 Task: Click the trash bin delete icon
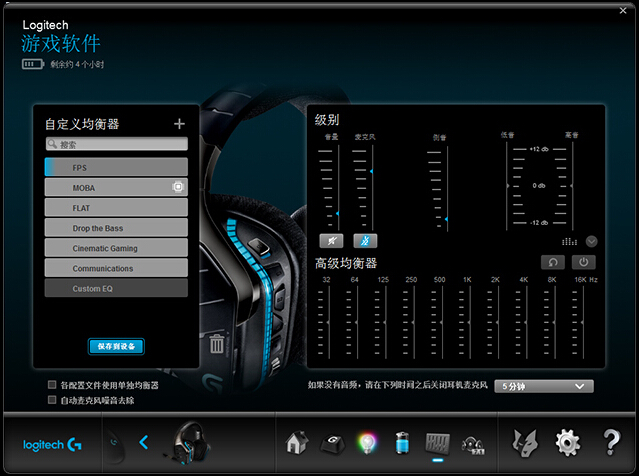pos(216,344)
